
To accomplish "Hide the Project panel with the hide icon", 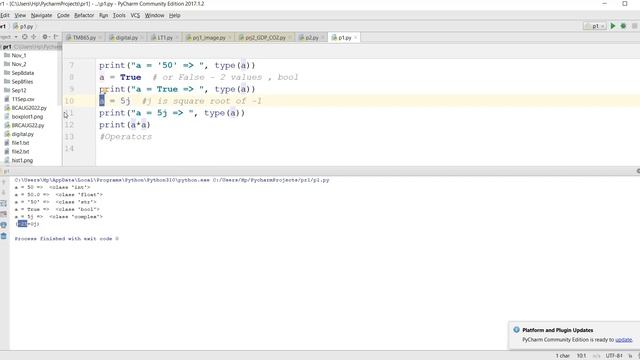I will 56,37.
